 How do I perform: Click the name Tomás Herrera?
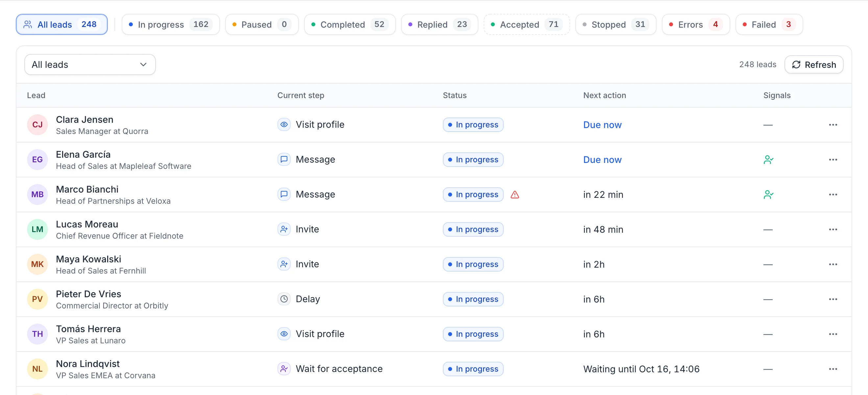click(88, 329)
